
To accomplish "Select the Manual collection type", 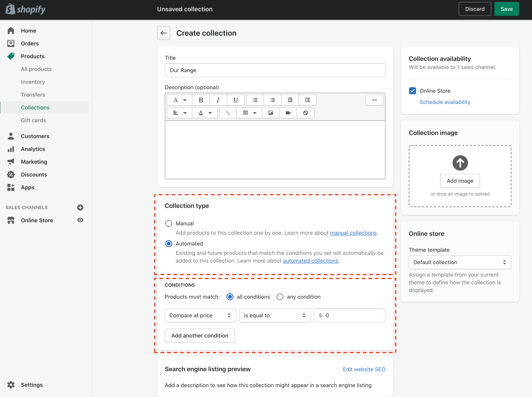I will (169, 223).
